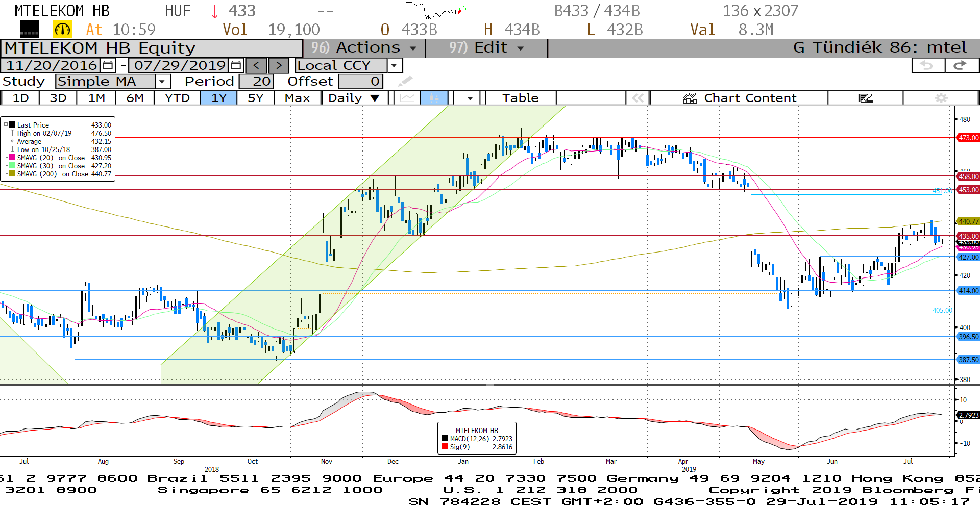Open the intraday sparkline chart thumbnail
980x530 pixels.
pos(437,10)
